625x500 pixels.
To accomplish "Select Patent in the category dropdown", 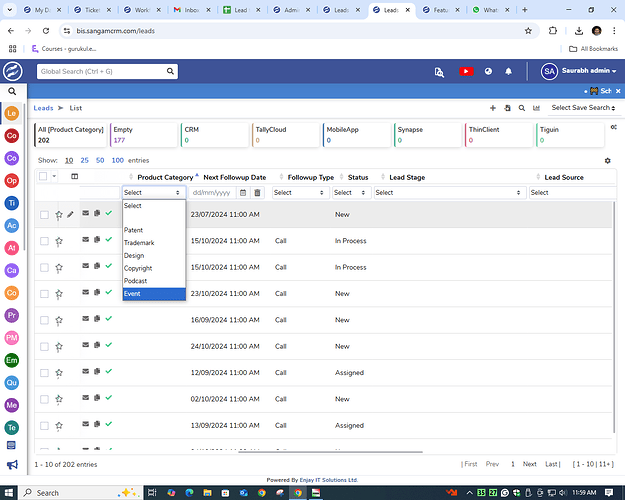I will click(x=154, y=230).
